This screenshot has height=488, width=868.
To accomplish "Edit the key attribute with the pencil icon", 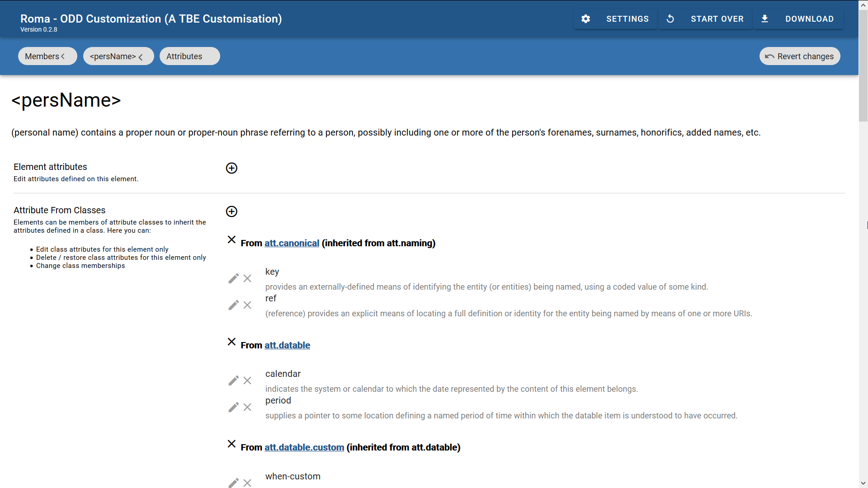I will click(233, 278).
